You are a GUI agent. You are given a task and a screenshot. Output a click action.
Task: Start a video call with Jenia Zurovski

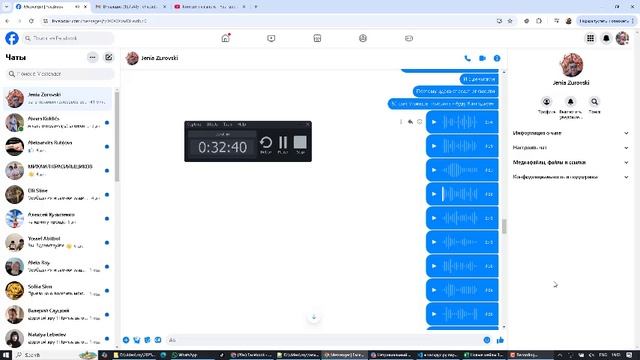click(x=482, y=58)
